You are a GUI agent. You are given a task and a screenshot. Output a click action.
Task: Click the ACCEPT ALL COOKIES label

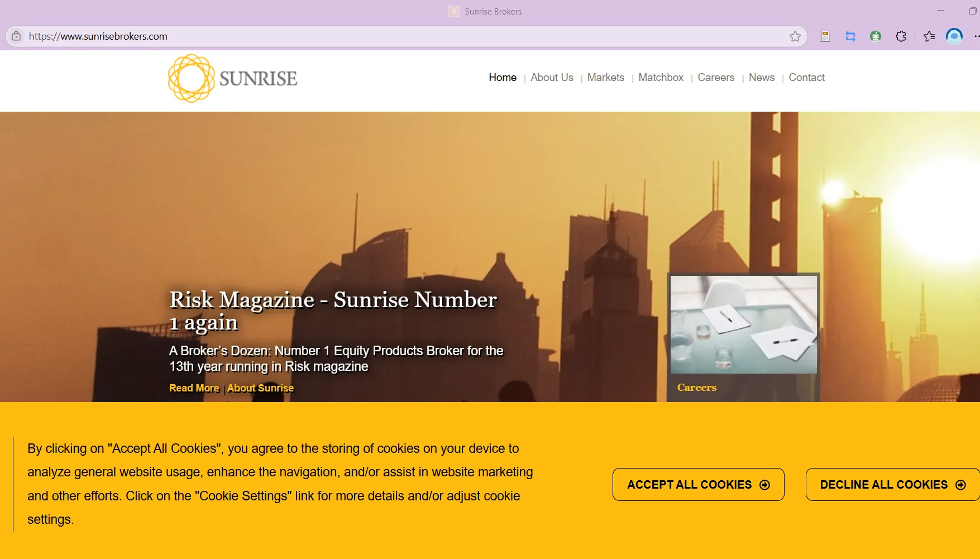689,485
